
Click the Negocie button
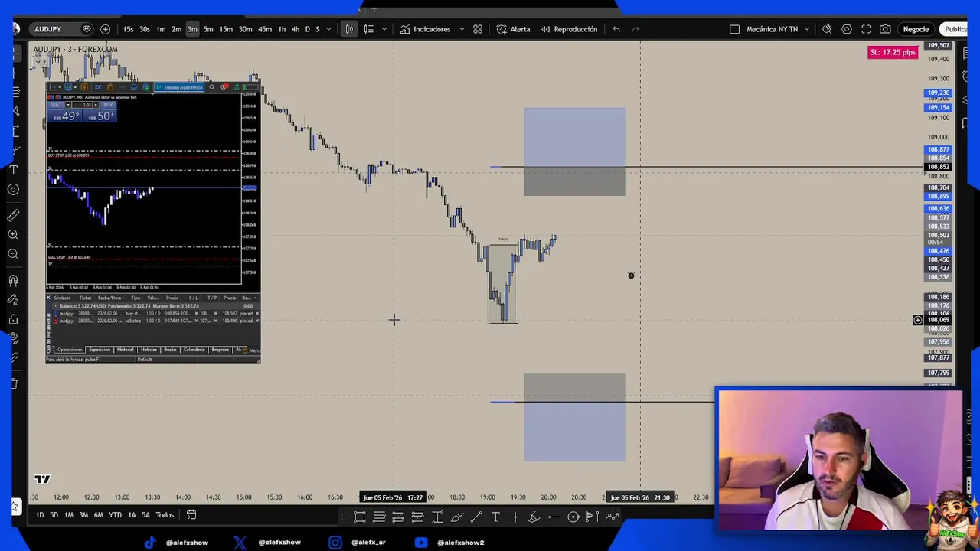coord(916,29)
